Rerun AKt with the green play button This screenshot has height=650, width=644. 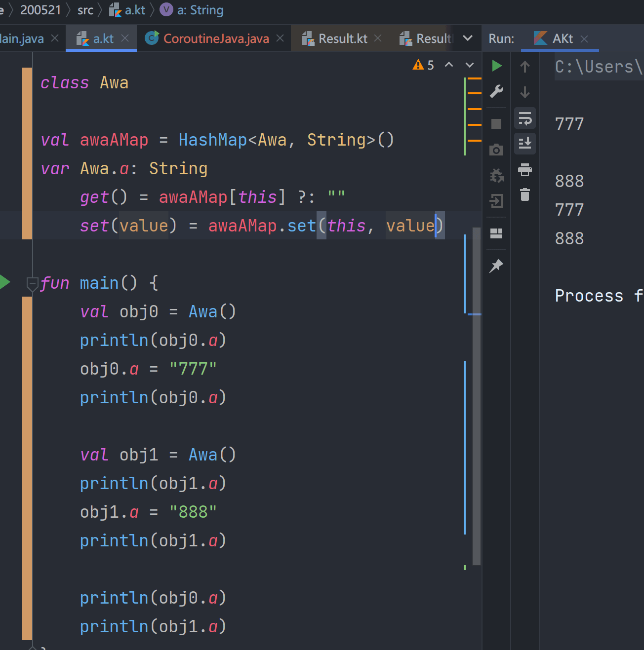tap(497, 66)
